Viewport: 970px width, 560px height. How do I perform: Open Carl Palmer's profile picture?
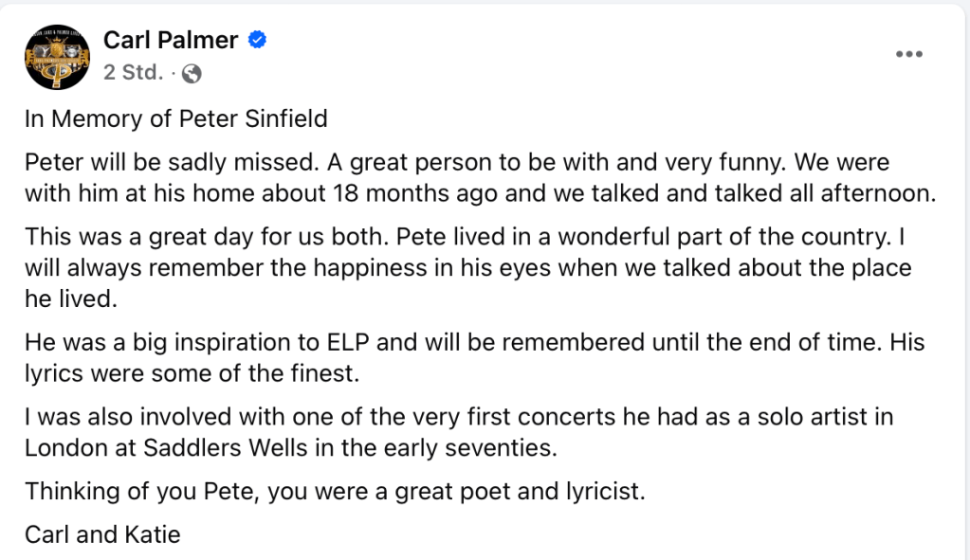point(56,56)
